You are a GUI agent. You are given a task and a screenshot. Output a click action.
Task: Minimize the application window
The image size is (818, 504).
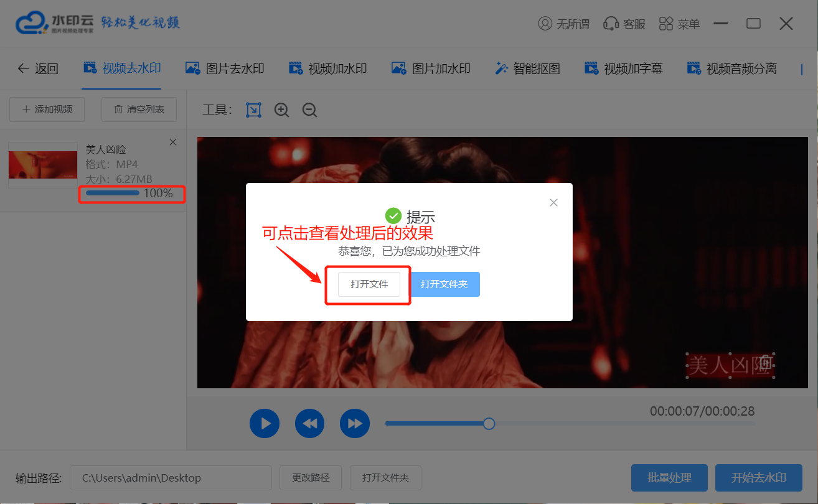pos(721,24)
